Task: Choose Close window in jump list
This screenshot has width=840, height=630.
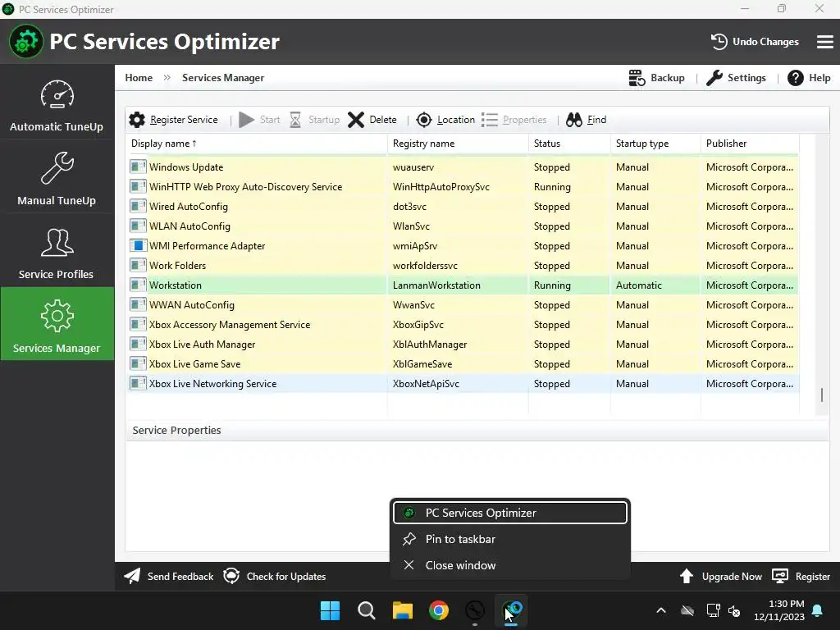Action: coord(510,565)
